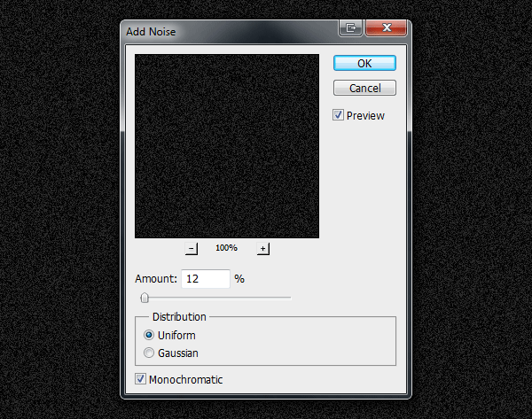Screen dimensions: 532x419
Task: Click the Amount label text
Action: click(x=156, y=279)
